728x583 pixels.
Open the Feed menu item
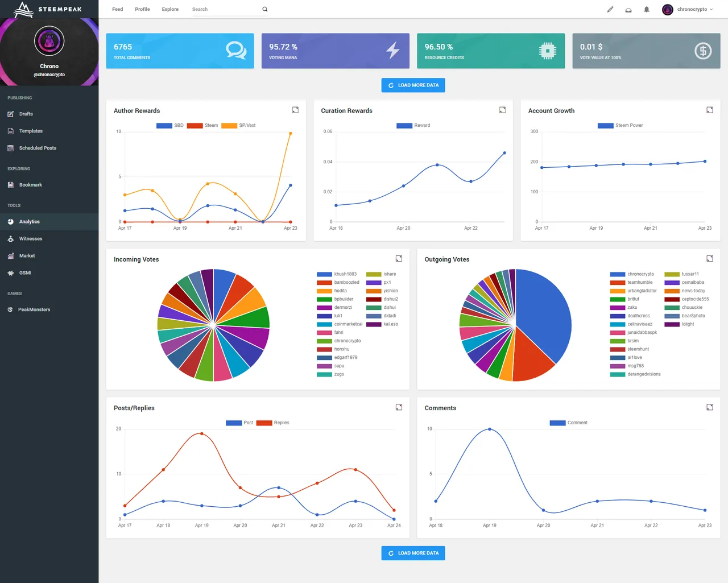[117, 9]
